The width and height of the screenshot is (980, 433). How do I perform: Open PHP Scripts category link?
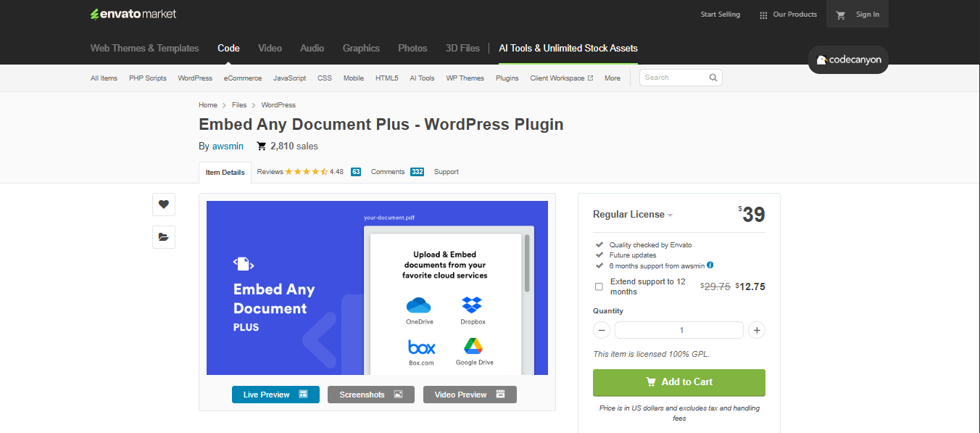point(148,78)
